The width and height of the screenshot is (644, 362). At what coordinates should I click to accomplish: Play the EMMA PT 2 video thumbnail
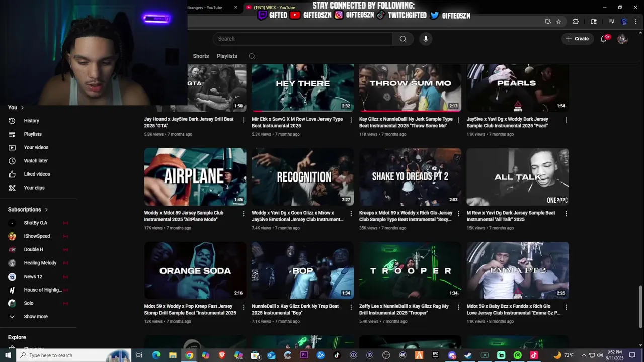pos(518,270)
